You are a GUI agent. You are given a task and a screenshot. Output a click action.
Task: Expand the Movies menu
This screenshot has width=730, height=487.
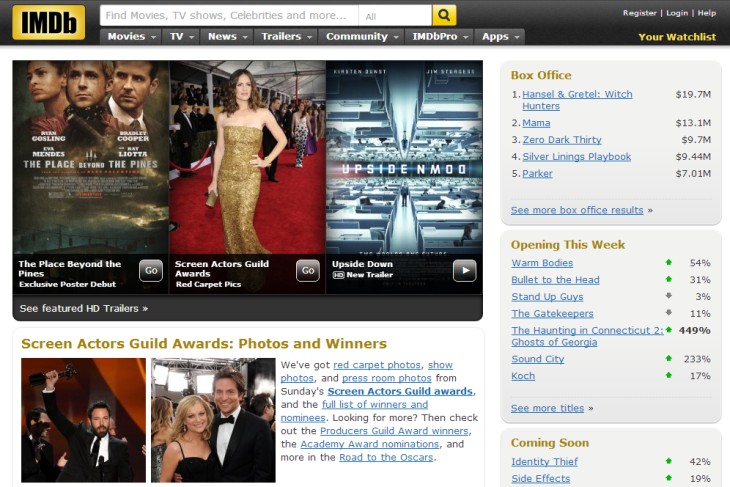point(132,36)
